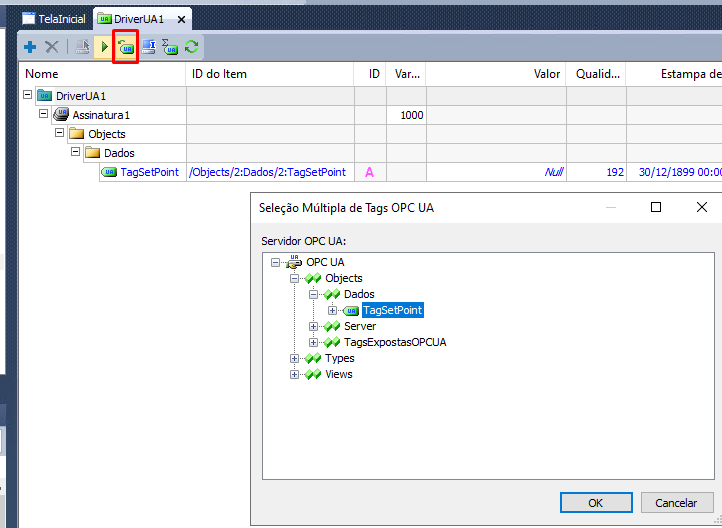This screenshot has height=528, width=722.
Task: Click the Estampa de column header
Action: pyautogui.click(x=674, y=74)
